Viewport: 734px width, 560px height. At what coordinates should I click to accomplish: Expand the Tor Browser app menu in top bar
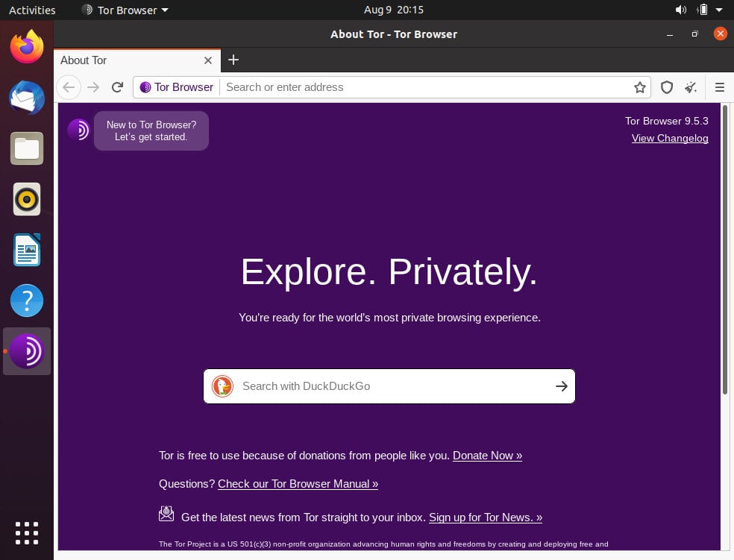click(125, 10)
